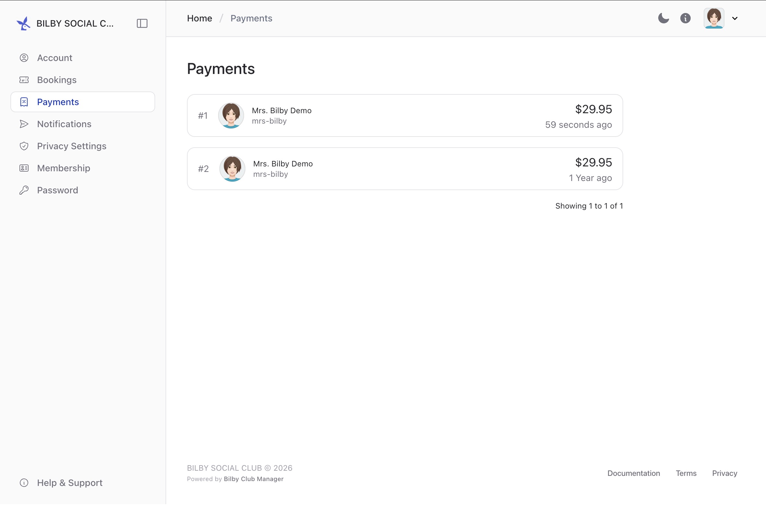Collapse the sidebar panel toggle icon
The width and height of the screenshot is (766, 532).
(x=142, y=23)
